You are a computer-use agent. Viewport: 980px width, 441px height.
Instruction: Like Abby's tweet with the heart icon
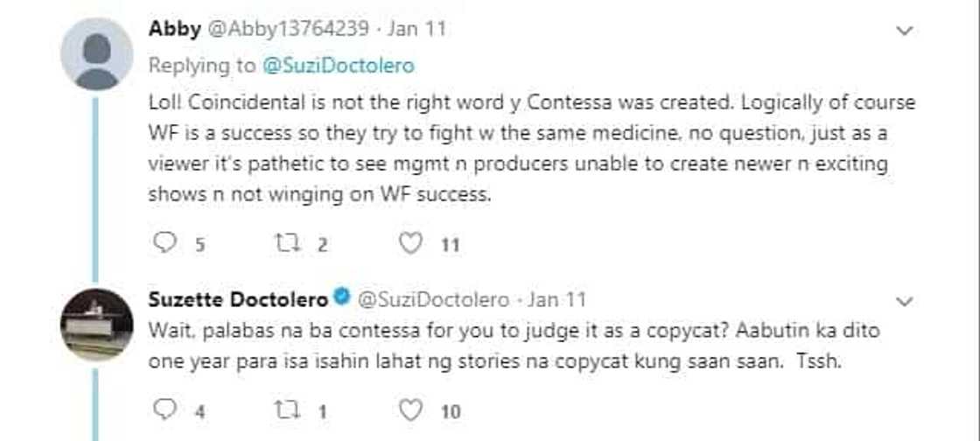click(x=410, y=244)
